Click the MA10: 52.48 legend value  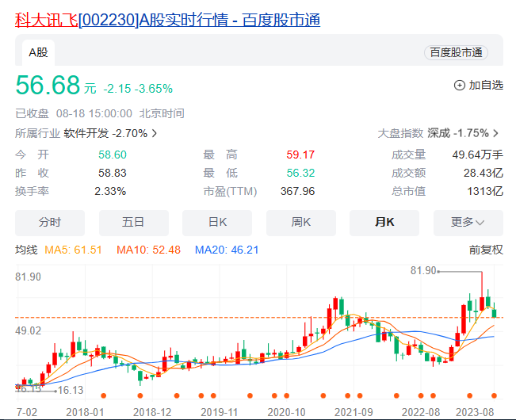[148, 250]
